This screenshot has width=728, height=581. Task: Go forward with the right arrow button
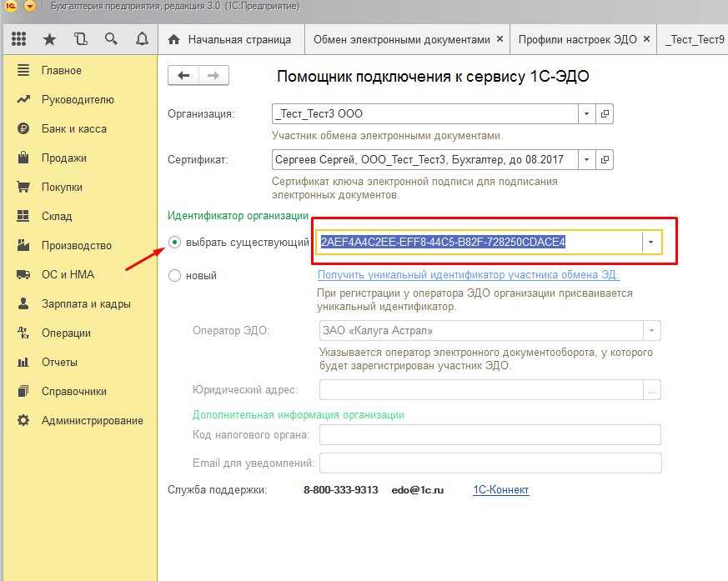click(213, 76)
